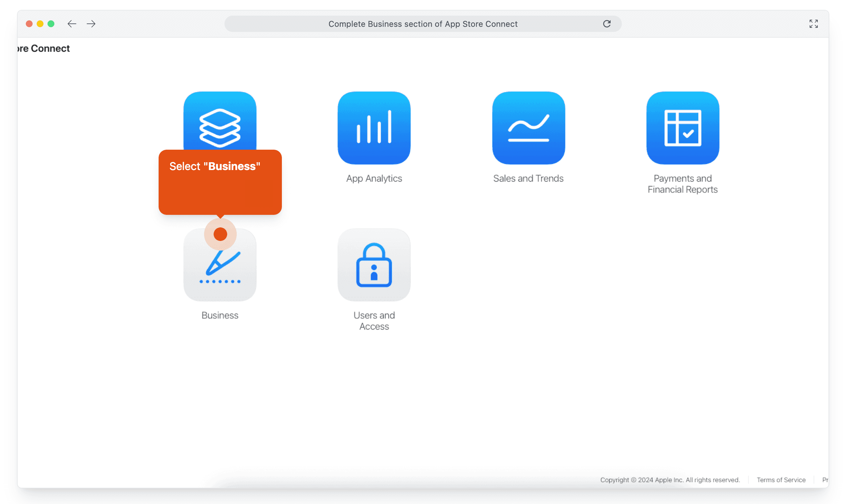This screenshot has width=848, height=504.
Task: Select the Business label under the pencil icon
Action: [220, 315]
